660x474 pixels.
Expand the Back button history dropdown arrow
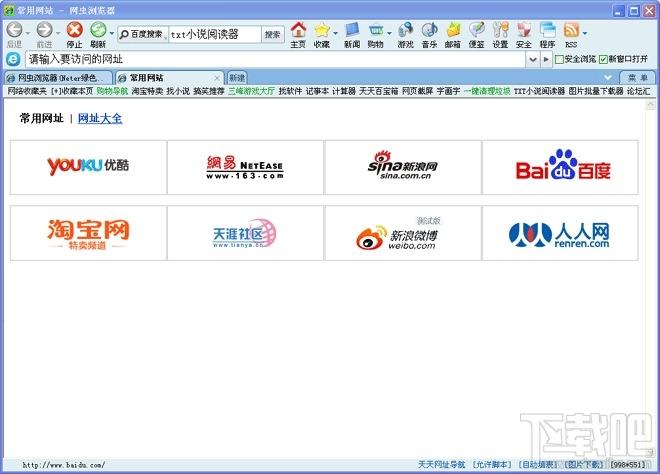28,33
